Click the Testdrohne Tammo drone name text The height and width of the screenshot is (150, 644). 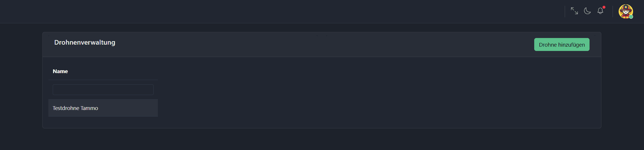click(75, 108)
